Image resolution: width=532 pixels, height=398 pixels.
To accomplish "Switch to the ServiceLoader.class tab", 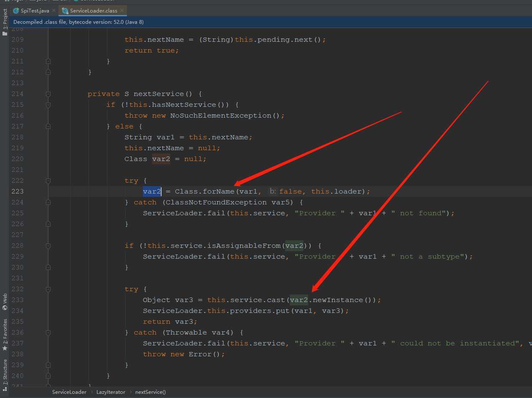I will [93, 10].
